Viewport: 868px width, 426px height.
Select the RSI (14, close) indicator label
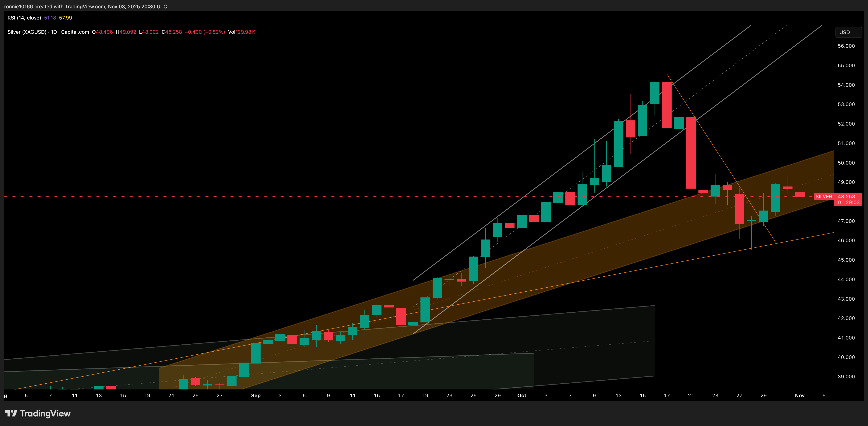tap(25, 18)
